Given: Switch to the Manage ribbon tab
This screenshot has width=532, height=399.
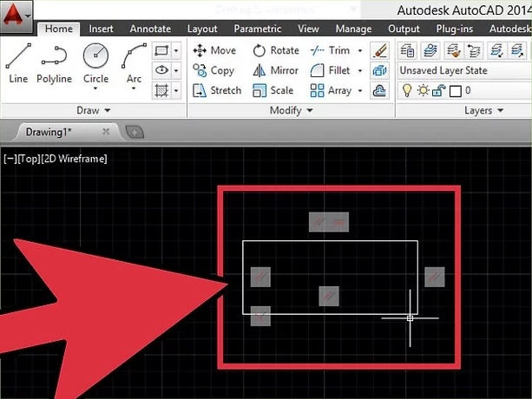Looking at the screenshot, I should [x=353, y=29].
